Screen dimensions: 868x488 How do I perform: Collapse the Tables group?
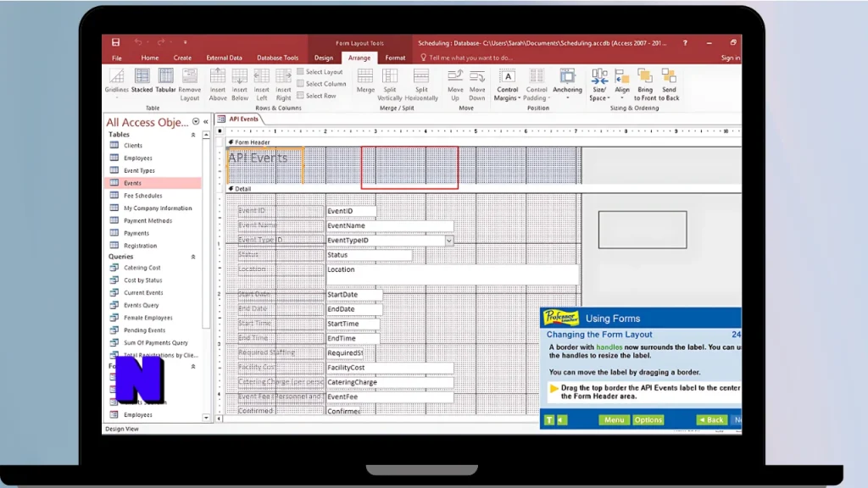pos(193,135)
